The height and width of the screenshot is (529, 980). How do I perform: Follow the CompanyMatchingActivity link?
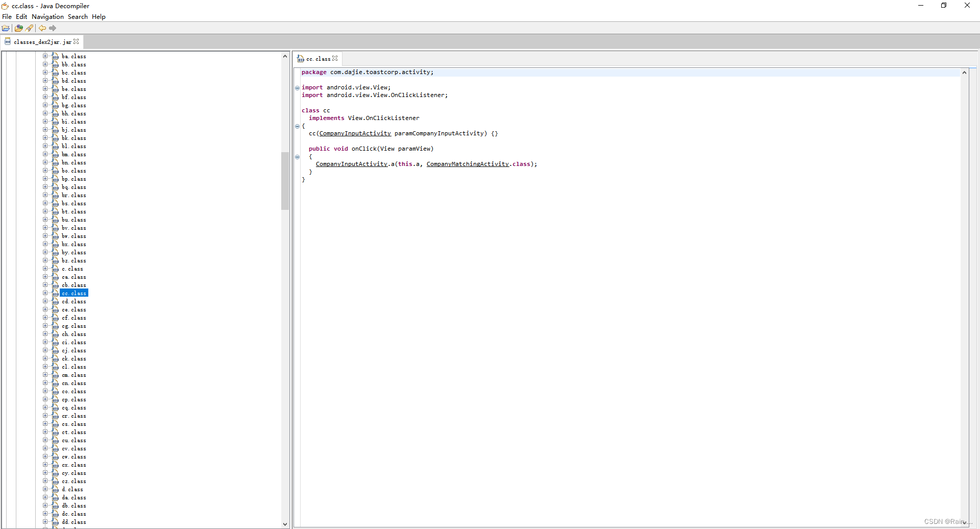tap(468, 164)
